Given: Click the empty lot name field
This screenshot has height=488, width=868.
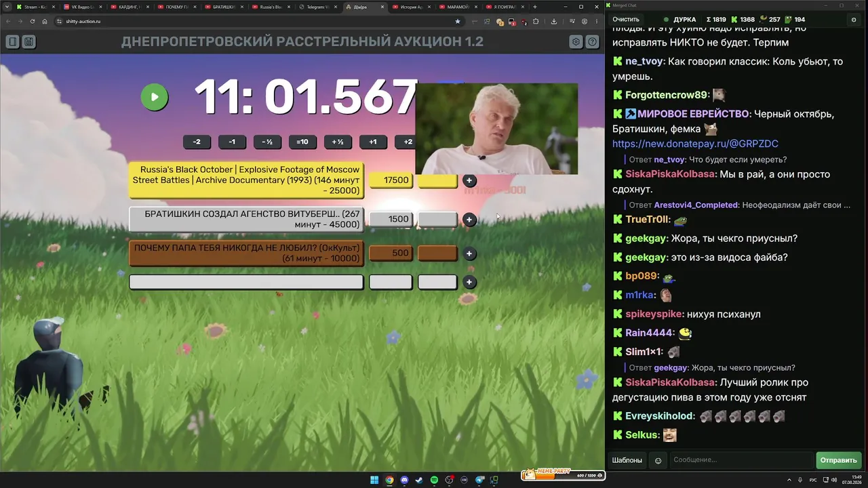Looking at the screenshot, I should click(246, 282).
